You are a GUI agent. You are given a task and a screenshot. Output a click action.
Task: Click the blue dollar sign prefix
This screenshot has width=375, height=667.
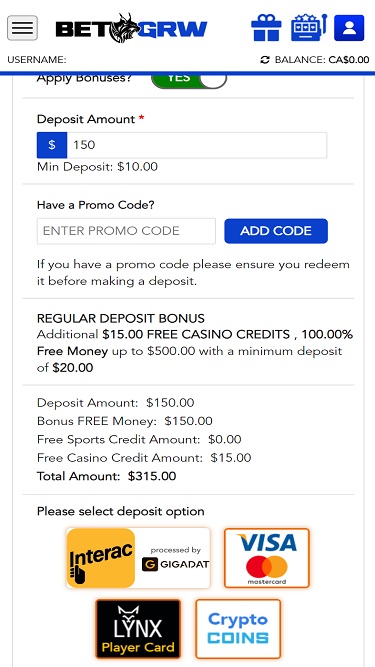52,145
